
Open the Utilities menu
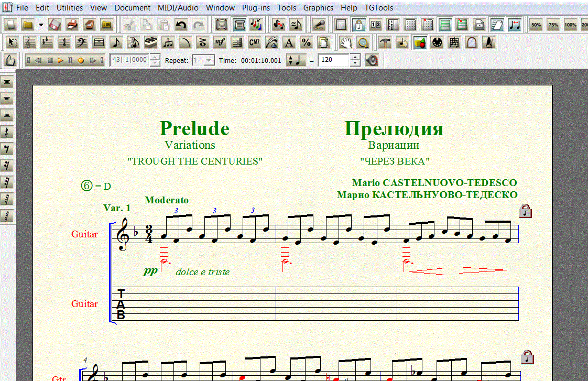tap(69, 7)
